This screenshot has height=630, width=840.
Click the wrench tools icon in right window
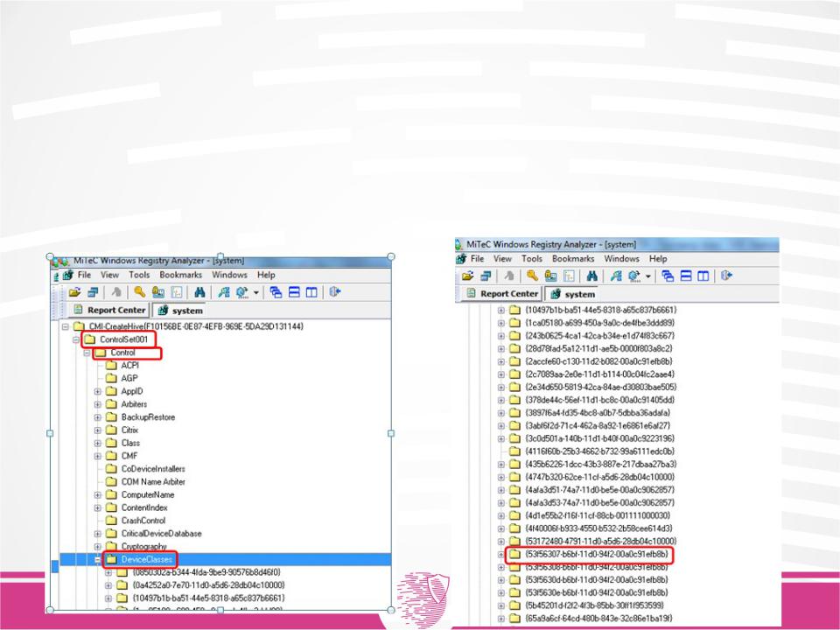click(616, 276)
